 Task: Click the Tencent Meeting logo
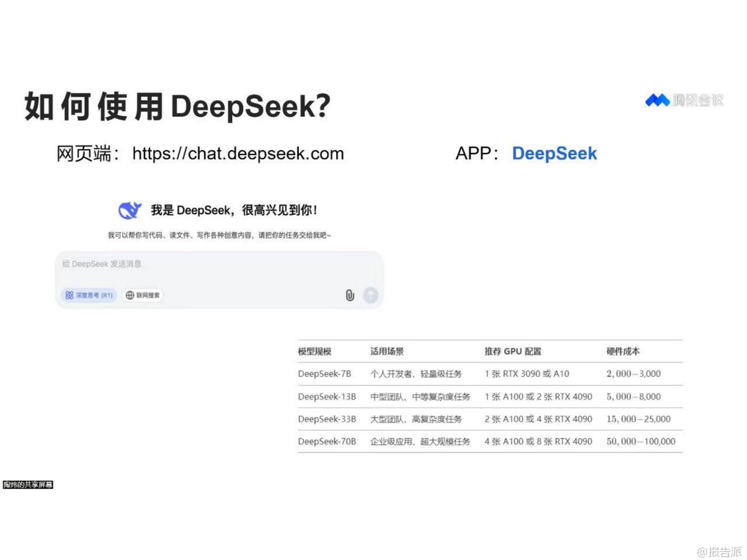click(x=684, y=100)
